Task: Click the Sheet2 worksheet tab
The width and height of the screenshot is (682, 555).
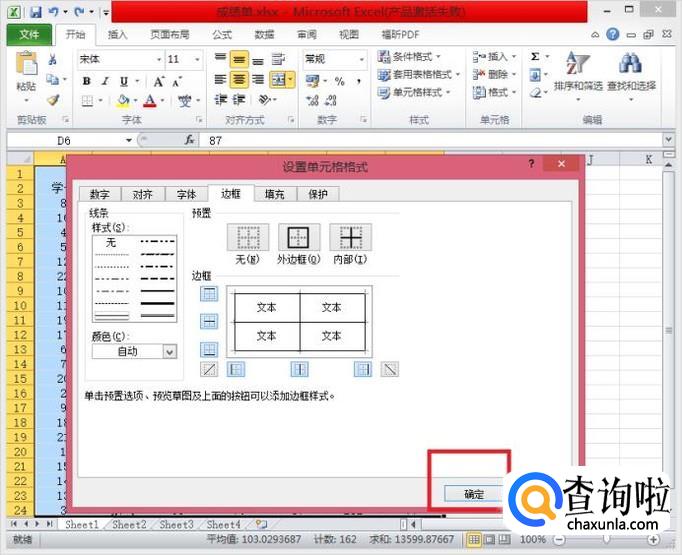Action: tap(129, 525)
